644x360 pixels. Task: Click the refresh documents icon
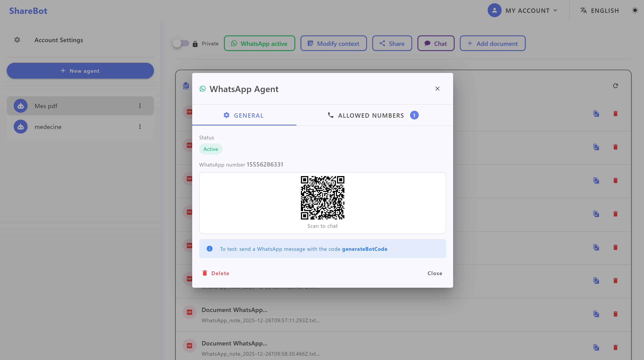coord(615,86)
